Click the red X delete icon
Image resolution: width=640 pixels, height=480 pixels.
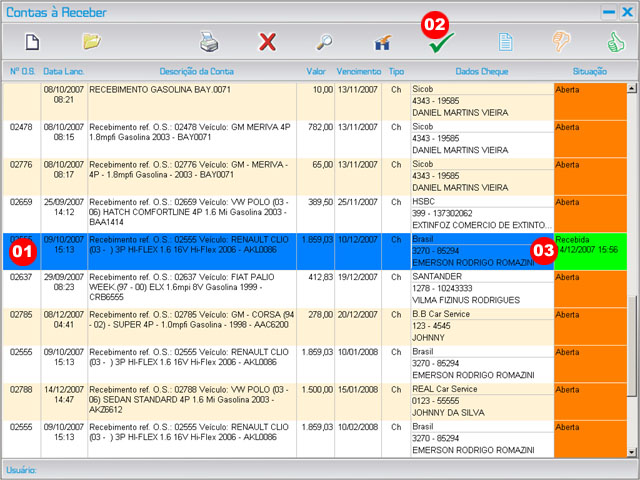click(x=267, y=42)
